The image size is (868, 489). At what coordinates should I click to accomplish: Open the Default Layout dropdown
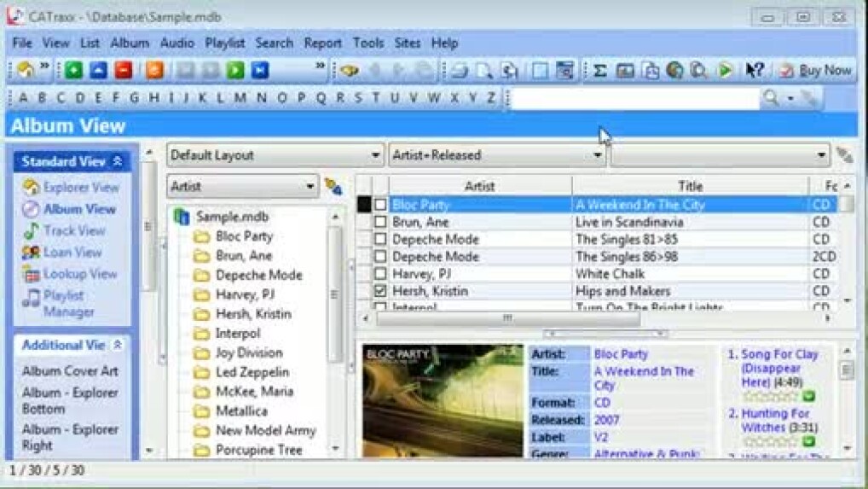point(275,155)
